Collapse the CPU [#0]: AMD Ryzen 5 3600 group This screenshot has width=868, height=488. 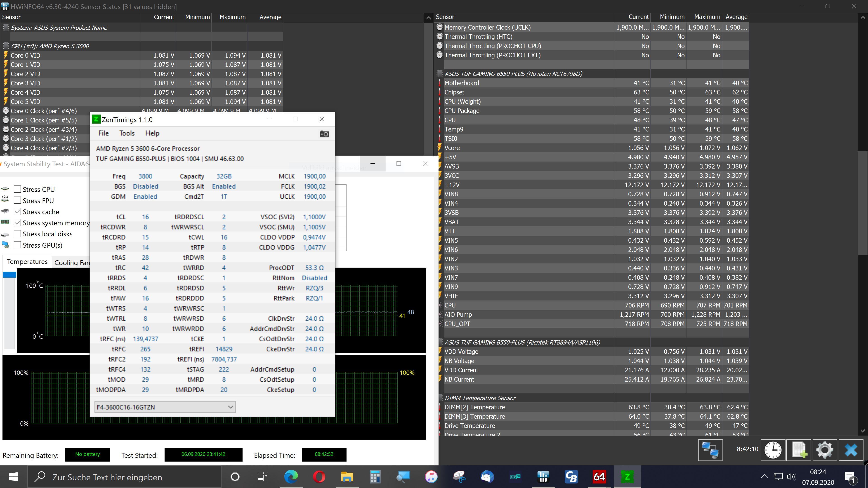pos(6,46)
